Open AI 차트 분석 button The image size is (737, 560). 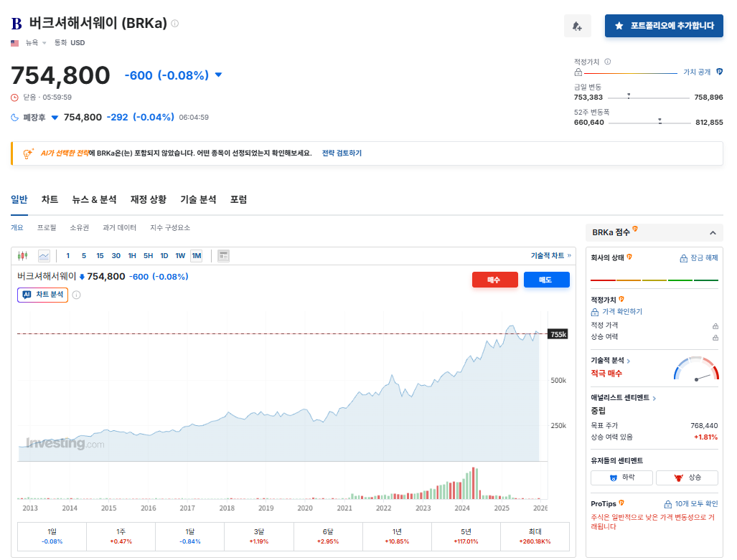pos(43,295)
